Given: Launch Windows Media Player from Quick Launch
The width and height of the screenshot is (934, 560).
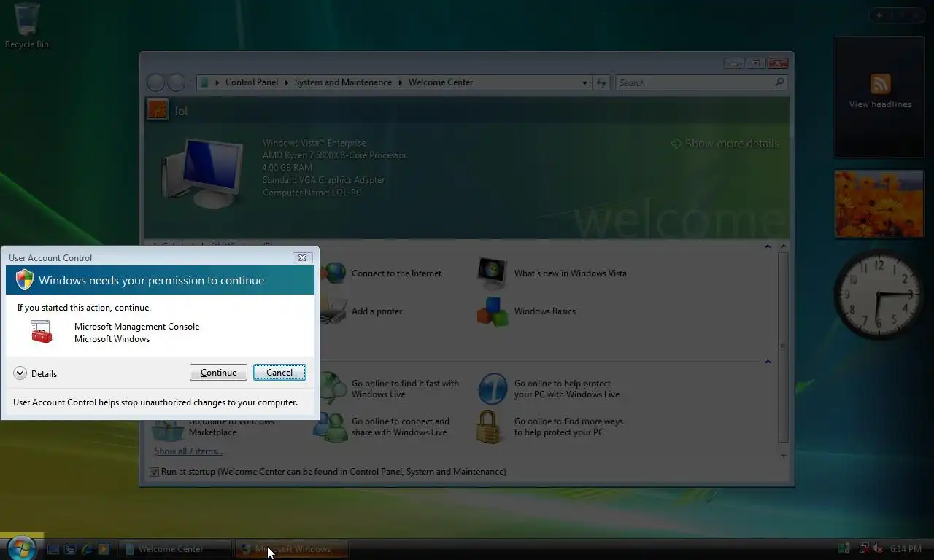Looking at the screenshot, I should coord(104,549).
